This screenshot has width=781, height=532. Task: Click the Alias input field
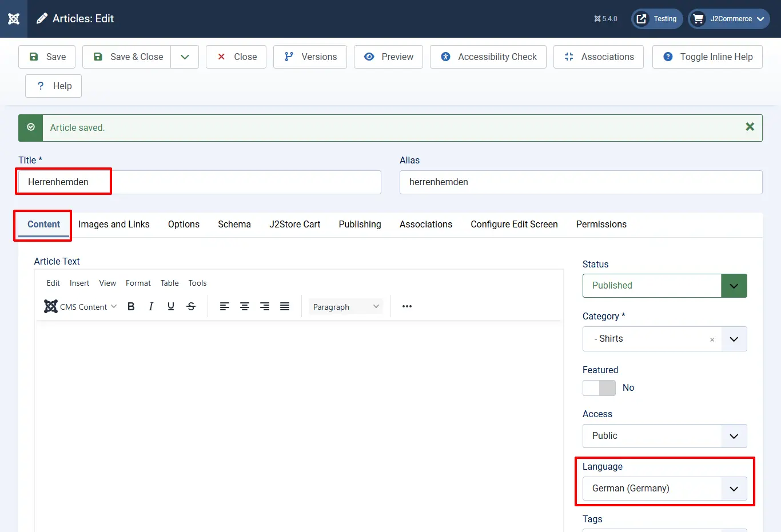pyautogui.click(x=581, y=182)
